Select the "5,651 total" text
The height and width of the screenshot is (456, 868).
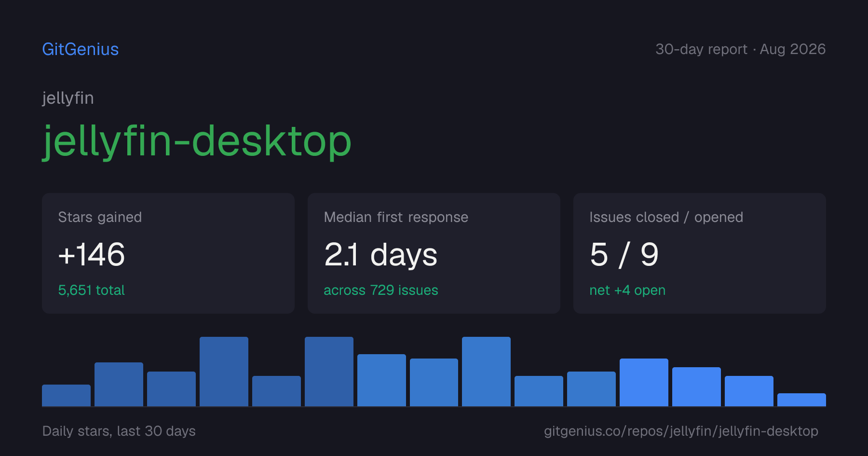pyautogui.click(x=92, y=290)
